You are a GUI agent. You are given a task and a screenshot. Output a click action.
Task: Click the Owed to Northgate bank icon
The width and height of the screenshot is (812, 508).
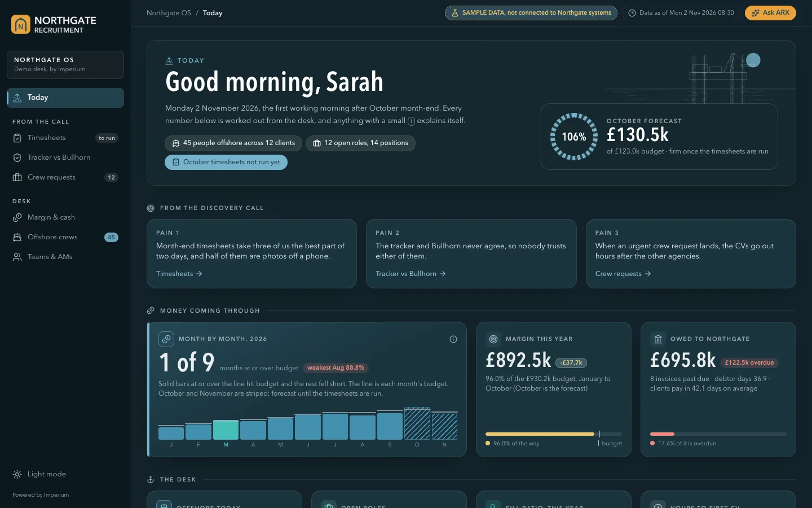coord(658,339)
